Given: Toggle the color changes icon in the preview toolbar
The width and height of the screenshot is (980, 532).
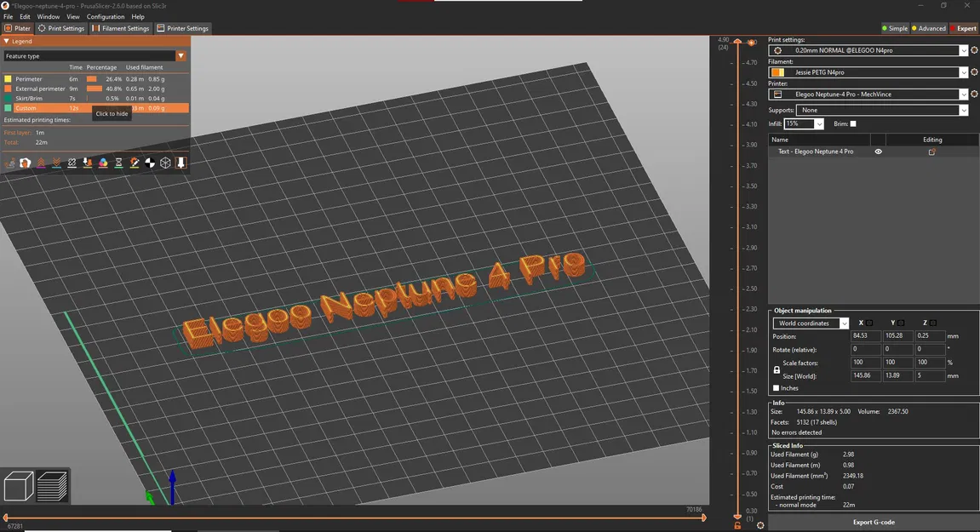Looking at the screenshot, I should pos(103,163).
